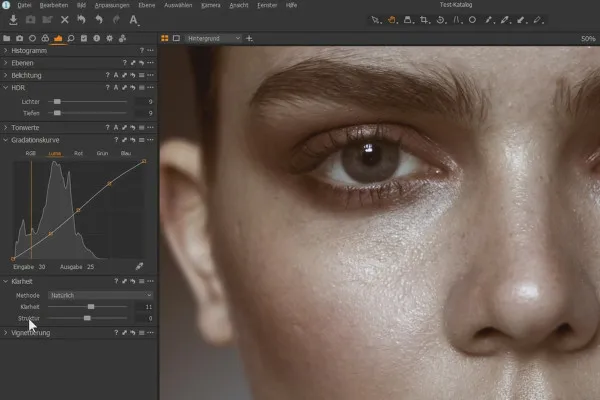Switch viewer to single-view icon

[x=176, y=38]
